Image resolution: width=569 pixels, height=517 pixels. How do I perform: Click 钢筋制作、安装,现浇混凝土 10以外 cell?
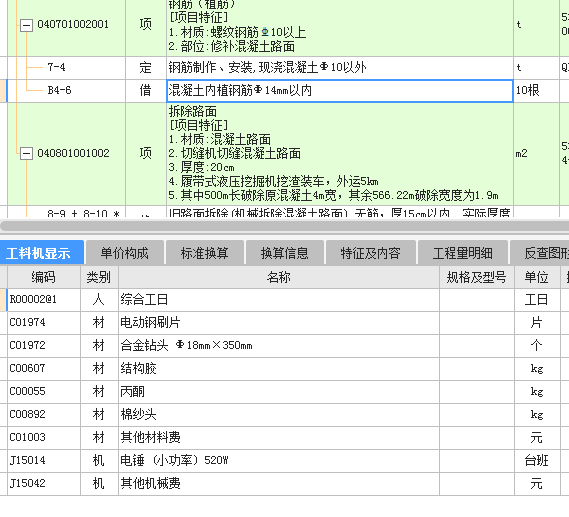pyautogui.click(x=340, y=67)
